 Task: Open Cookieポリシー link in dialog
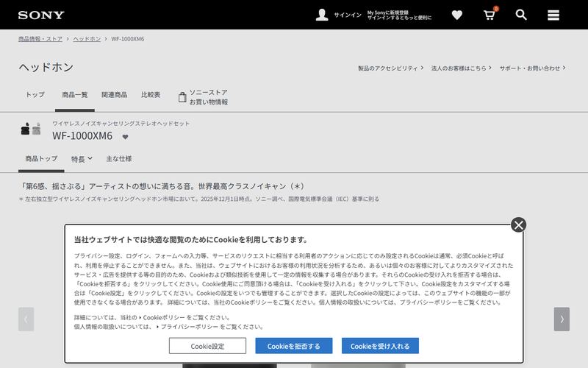point(164,318)
